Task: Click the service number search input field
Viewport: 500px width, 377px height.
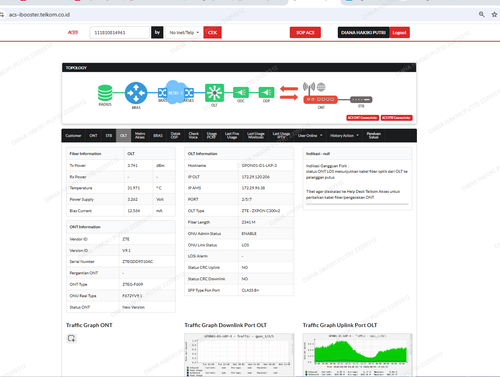Action: coord(119,33)
